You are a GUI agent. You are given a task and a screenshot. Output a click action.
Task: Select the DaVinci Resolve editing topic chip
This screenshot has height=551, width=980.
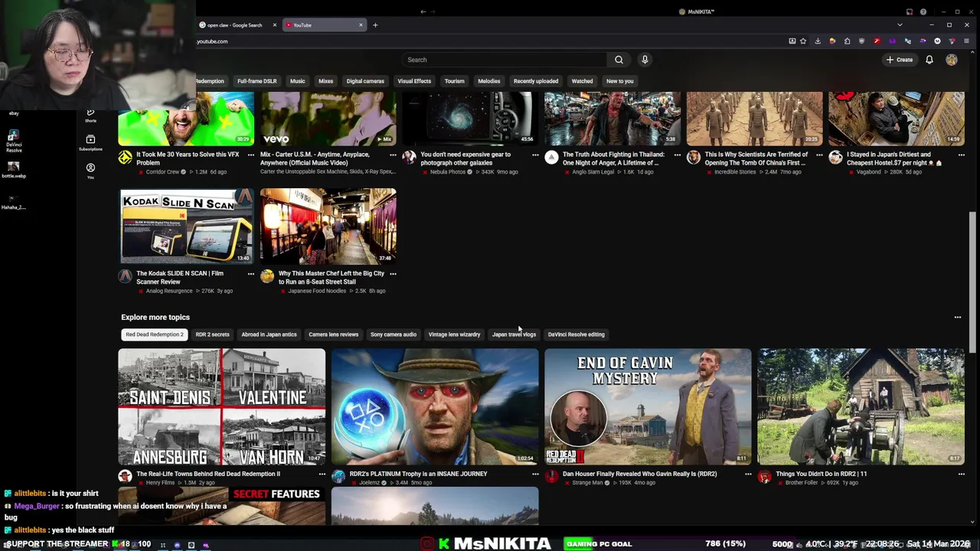click(576, 334)
